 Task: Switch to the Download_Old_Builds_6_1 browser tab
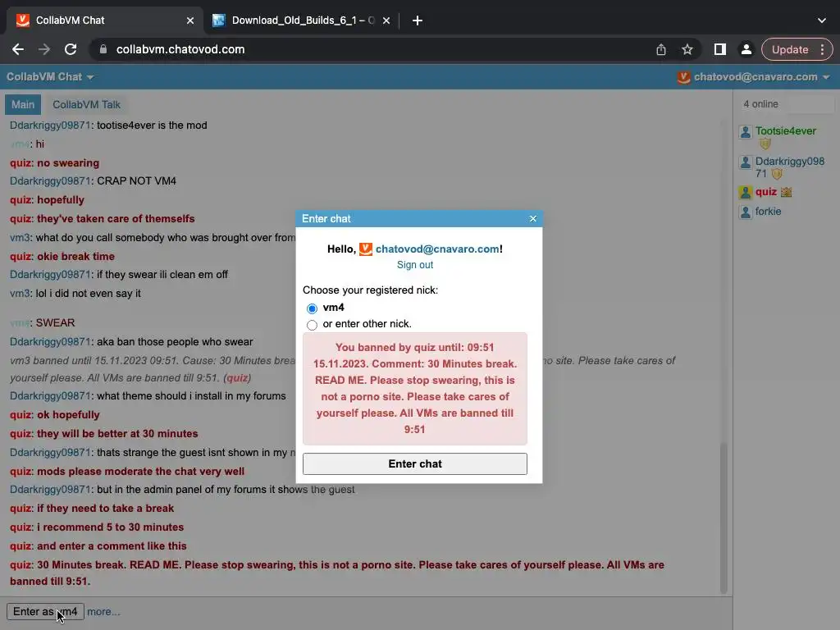(x=303, y=21)
